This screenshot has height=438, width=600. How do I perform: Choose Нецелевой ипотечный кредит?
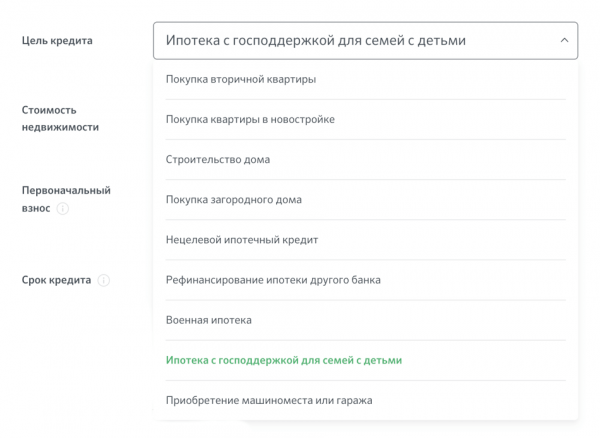click(x=365, y=240)
